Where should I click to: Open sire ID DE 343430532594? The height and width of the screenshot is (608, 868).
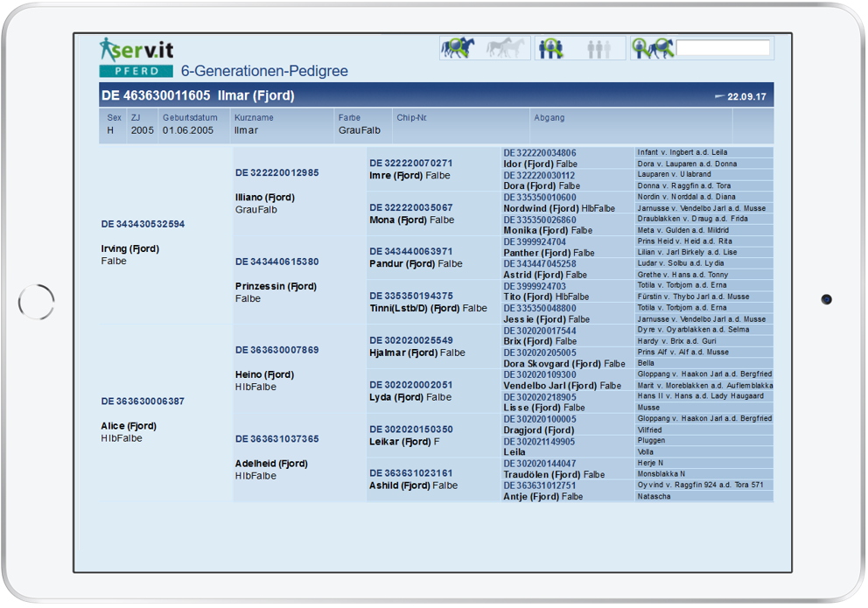(143, 224)
